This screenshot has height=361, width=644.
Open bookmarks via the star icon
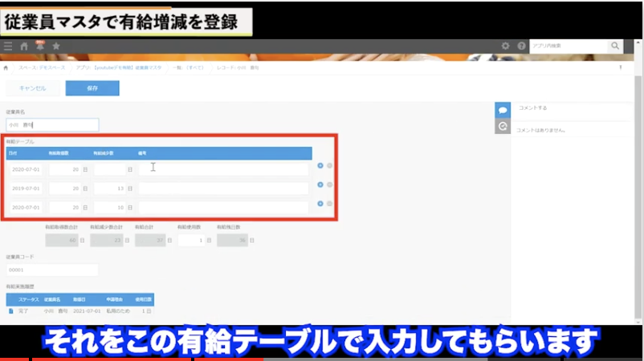[x=55, y=47]
